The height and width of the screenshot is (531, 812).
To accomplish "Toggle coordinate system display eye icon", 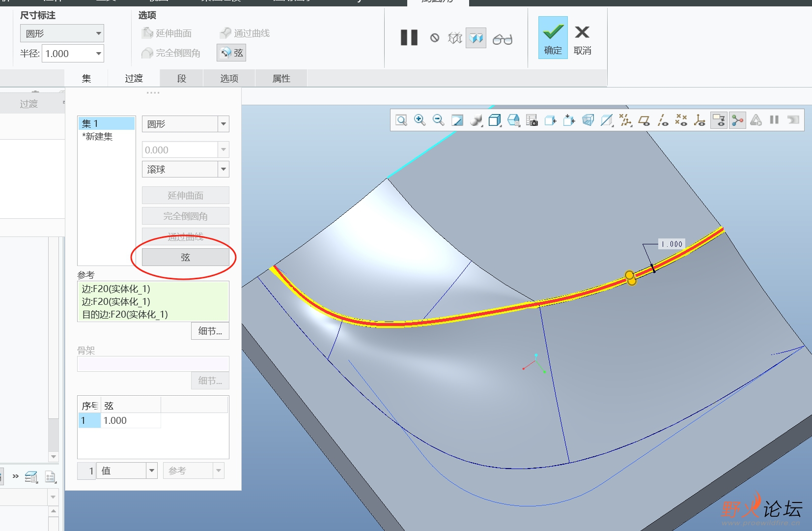I will 700,120.
